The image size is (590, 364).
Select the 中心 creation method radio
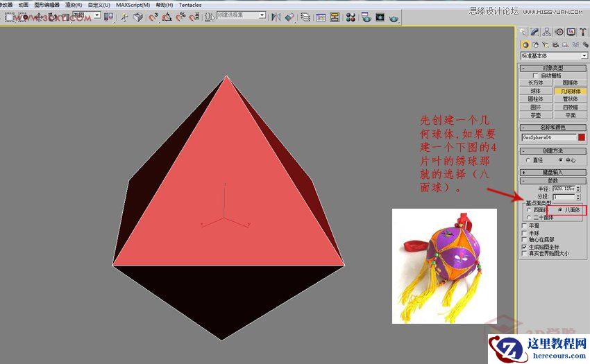click(561, 160)
